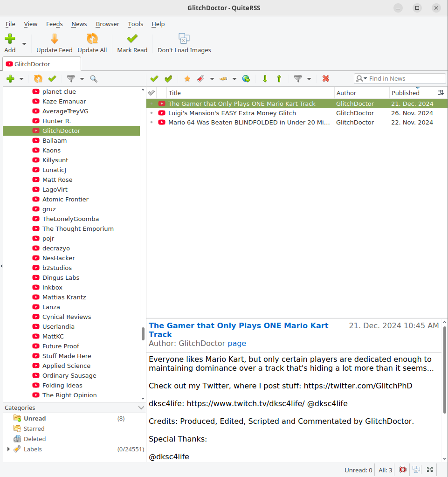
Task: Toggle the AdBlock icon in status bar
Action: [403, 470]
